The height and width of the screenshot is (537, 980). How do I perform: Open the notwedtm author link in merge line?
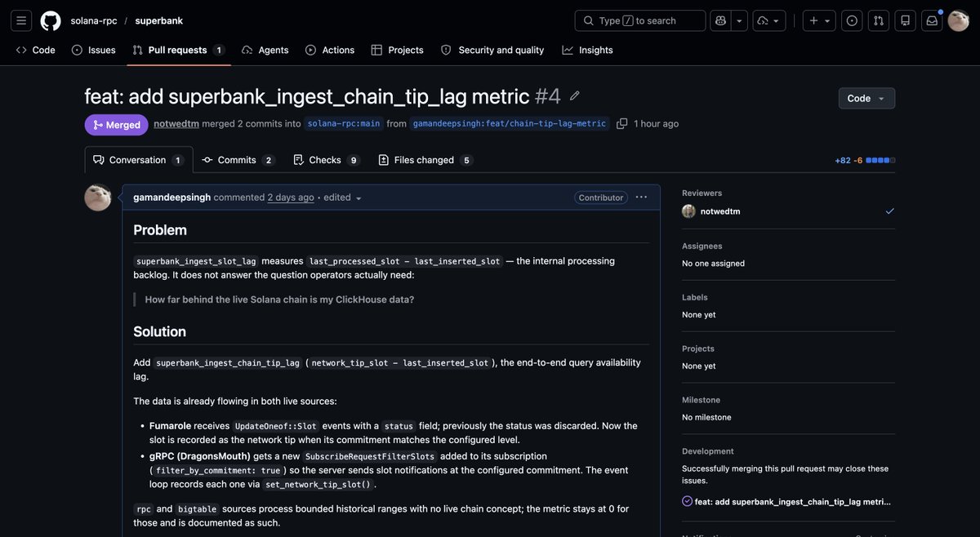(x=176, y=123)
